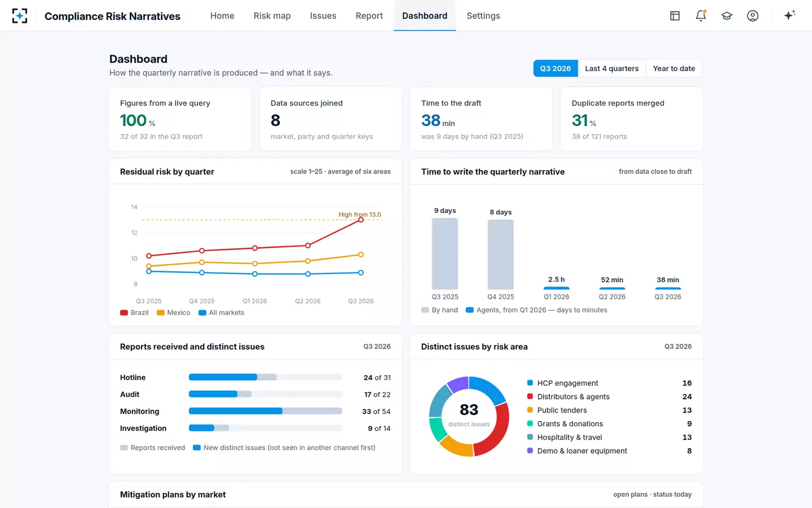Click the HCP engagement legend swatch
This screenshot has width=812, height=508.
click(530, 383)
